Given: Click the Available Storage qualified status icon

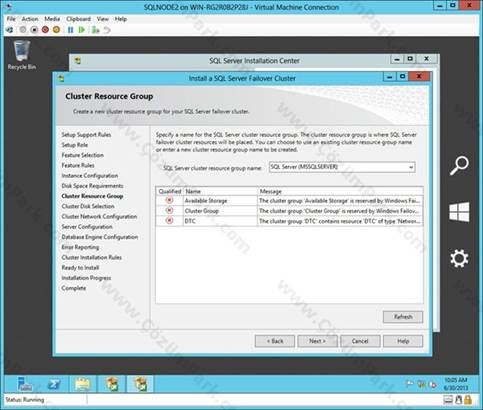Looking at the screenshot, I should point(169,200).
